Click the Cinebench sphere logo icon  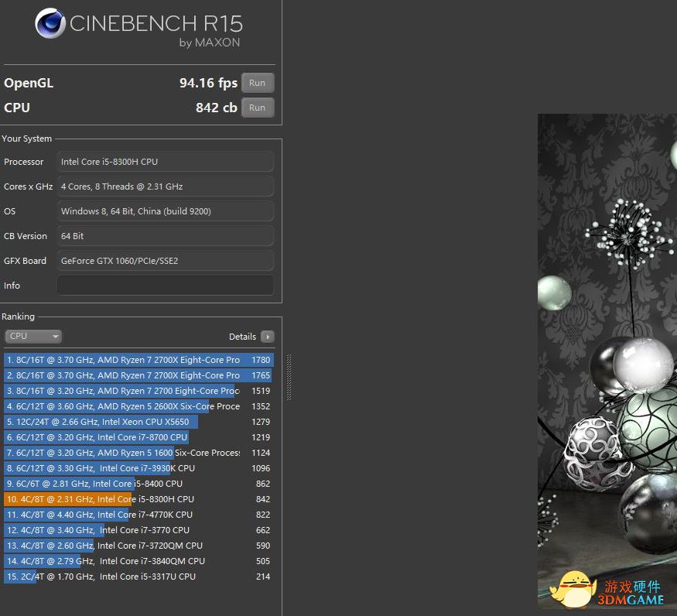click(50, 23)
